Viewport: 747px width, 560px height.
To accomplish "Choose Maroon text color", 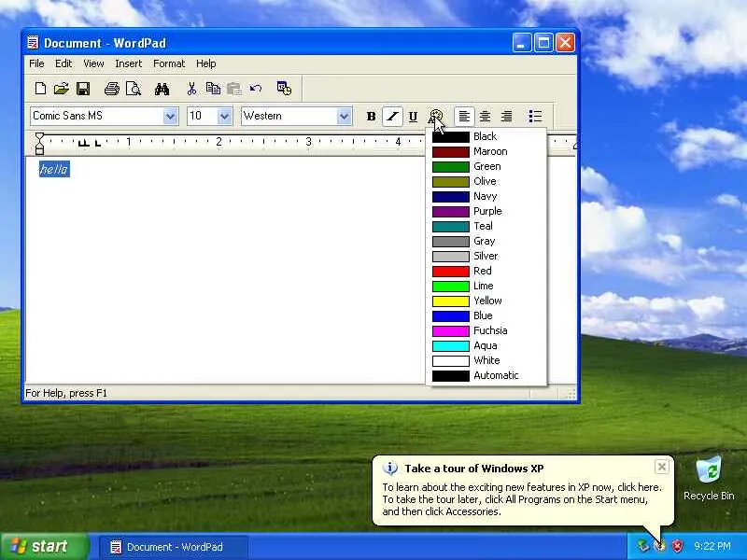I will coord(486,151).
